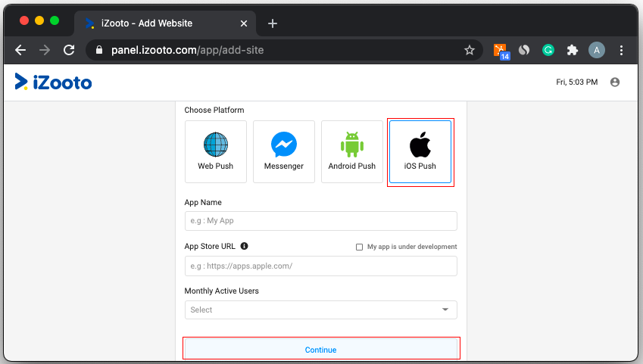Click the iZooto logo
The width and height of the screenshot is (643, 364).
click(x=53, y=82)
